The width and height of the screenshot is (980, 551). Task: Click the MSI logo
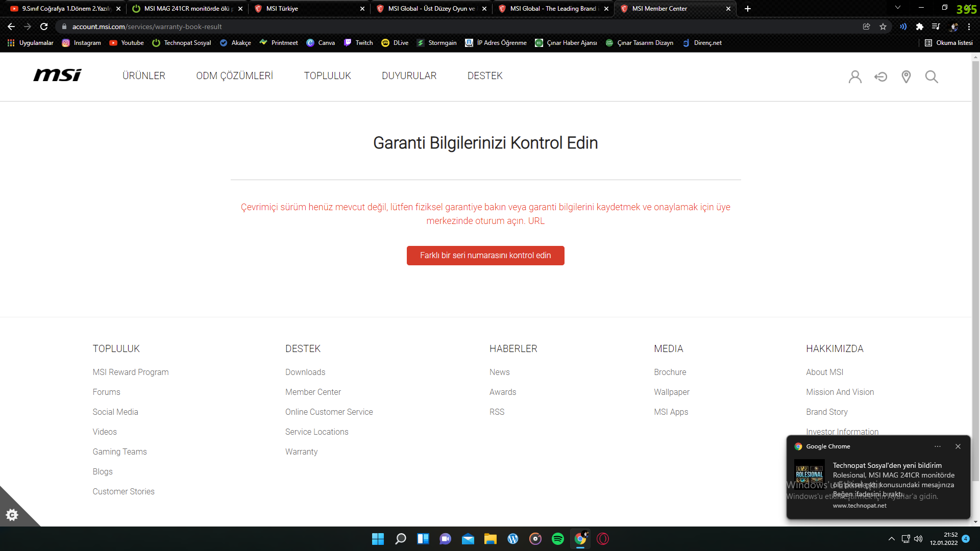57,76
